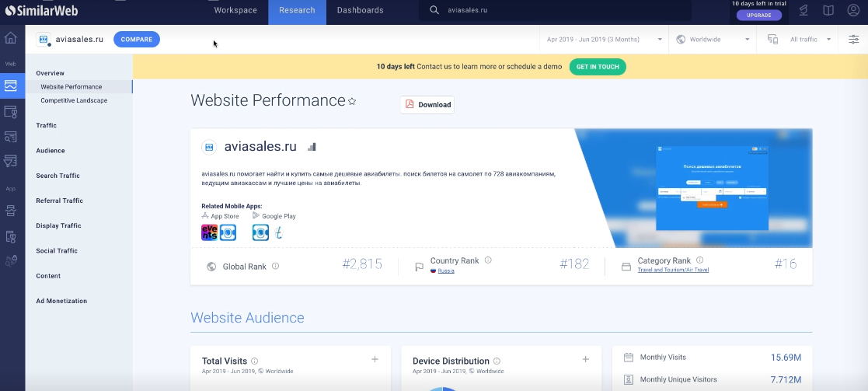Open the help book icon in top bar

pos(828,11)
